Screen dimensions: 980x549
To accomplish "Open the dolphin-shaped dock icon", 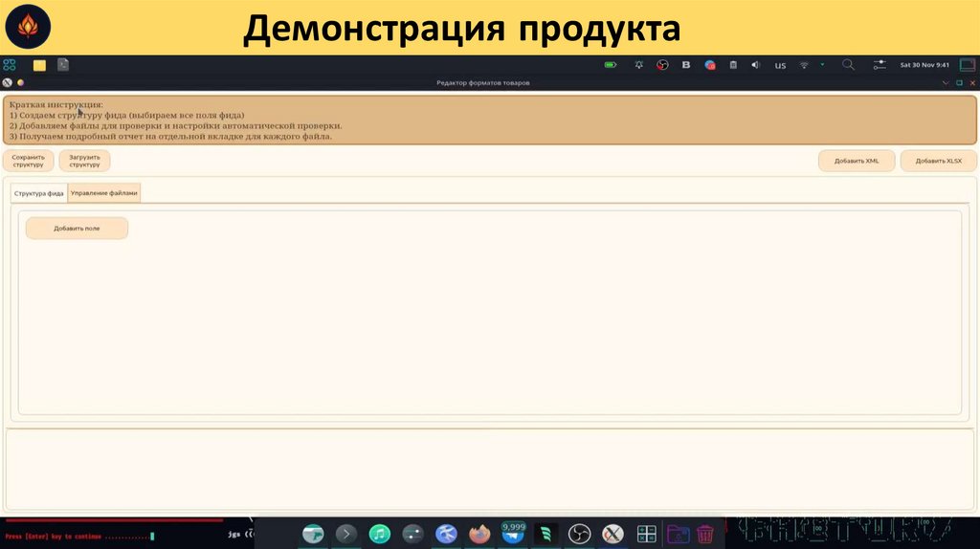I will (x=313, y=534).
